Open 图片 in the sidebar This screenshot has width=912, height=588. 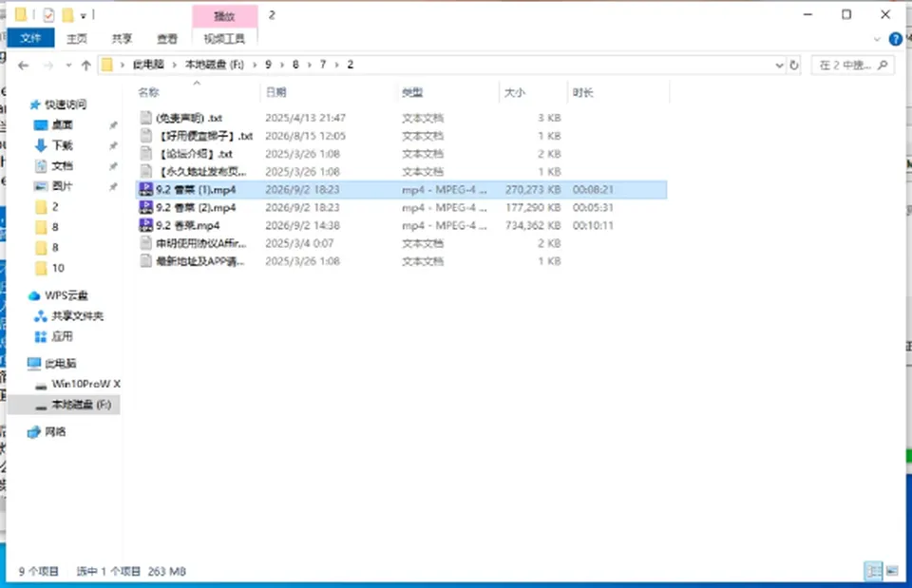point(63,186)
